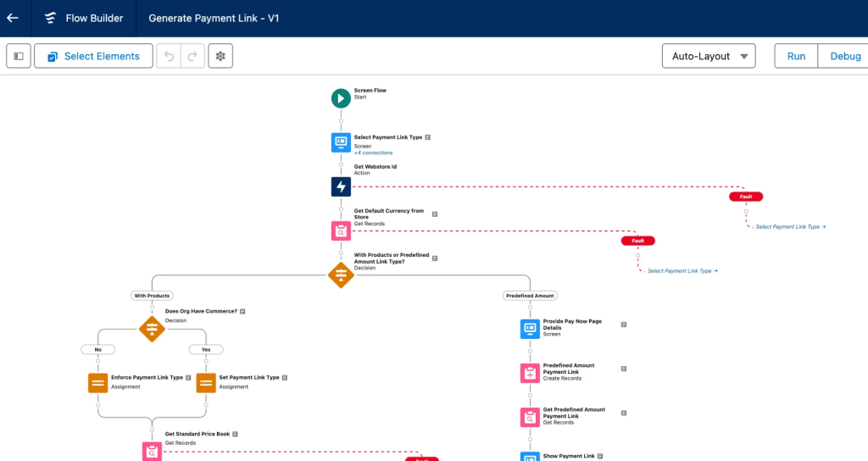Screen dimensions: 868x461
Task: Click the Predefined Amount outcome label
Action: pos(530,296)
